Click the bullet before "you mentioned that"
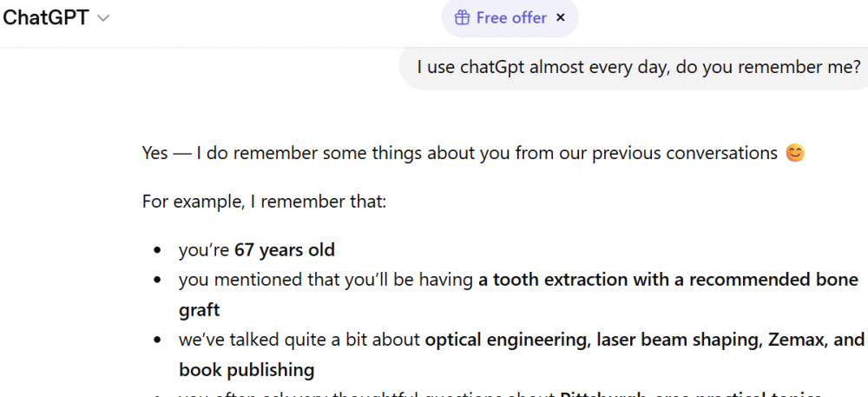The width and height of the screenshot is (868, 397). [x=157, y=281]
